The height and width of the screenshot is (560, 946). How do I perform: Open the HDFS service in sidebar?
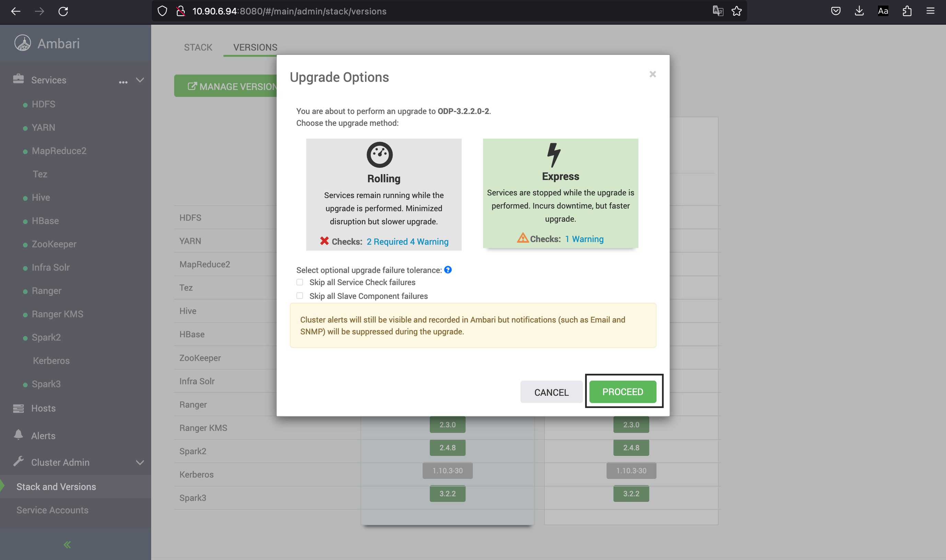click(43, 104)
